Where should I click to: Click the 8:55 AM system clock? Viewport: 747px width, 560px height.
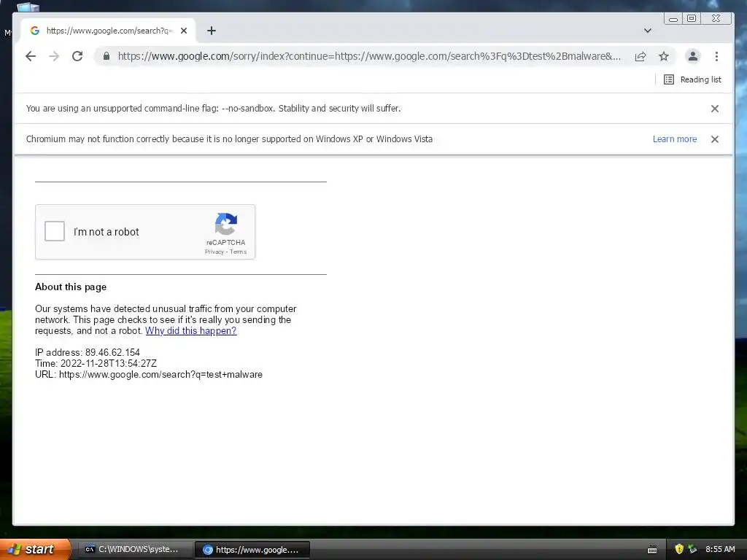click(720, 549)
